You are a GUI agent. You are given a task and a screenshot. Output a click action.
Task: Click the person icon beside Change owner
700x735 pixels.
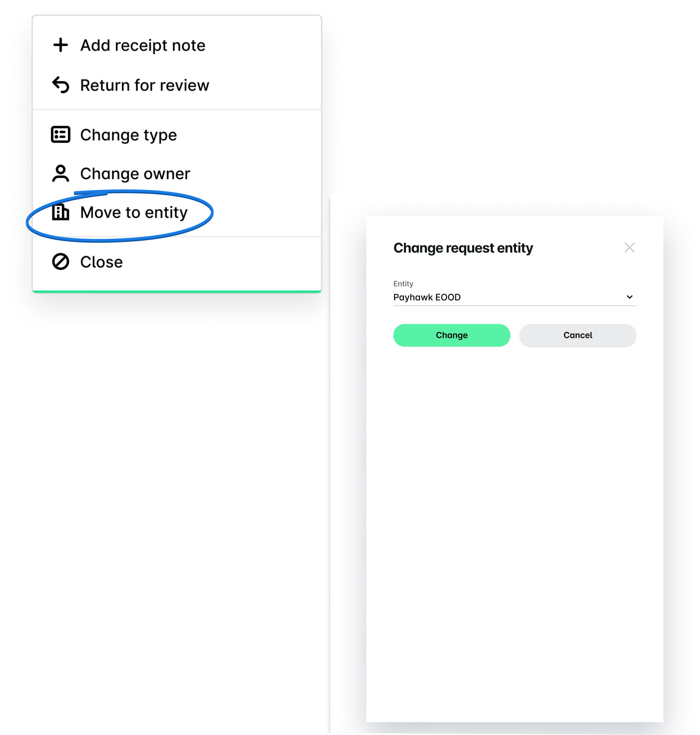60,173
